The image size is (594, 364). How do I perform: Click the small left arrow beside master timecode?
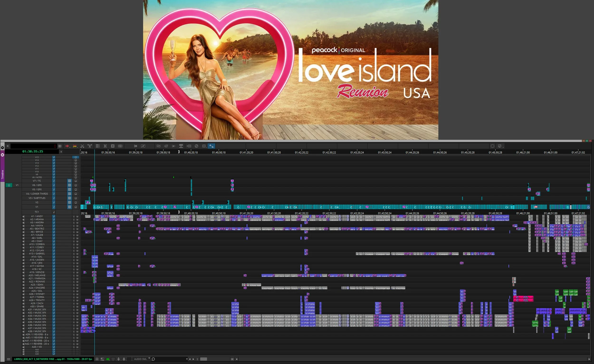tap(61, 151)
